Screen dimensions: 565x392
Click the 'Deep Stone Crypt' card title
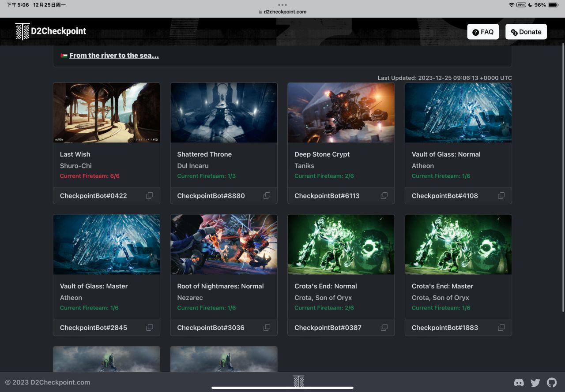[x=322, y=154]
